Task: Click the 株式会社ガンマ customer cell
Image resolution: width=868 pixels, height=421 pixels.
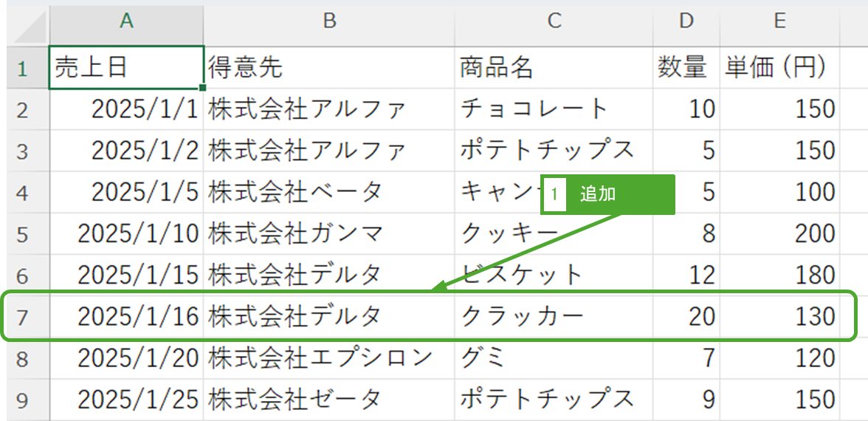Action: pyautogui.click(x=329, y=233)
